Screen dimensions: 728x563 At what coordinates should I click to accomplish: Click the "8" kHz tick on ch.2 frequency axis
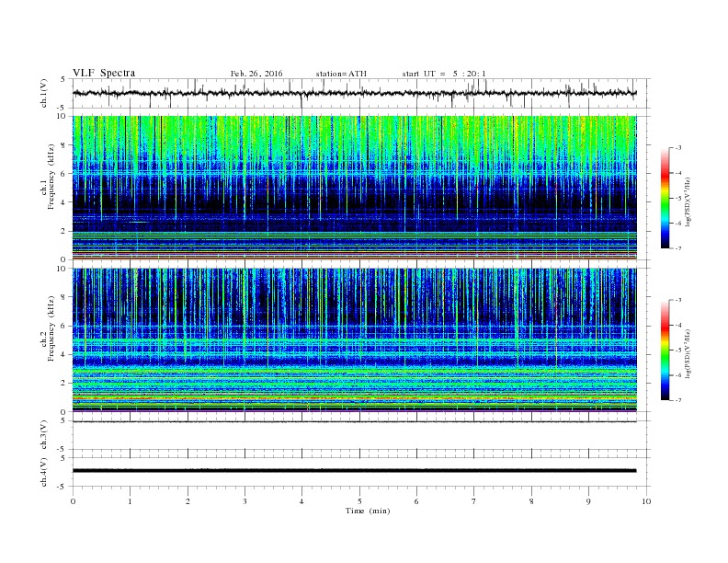tap(64, 297)
